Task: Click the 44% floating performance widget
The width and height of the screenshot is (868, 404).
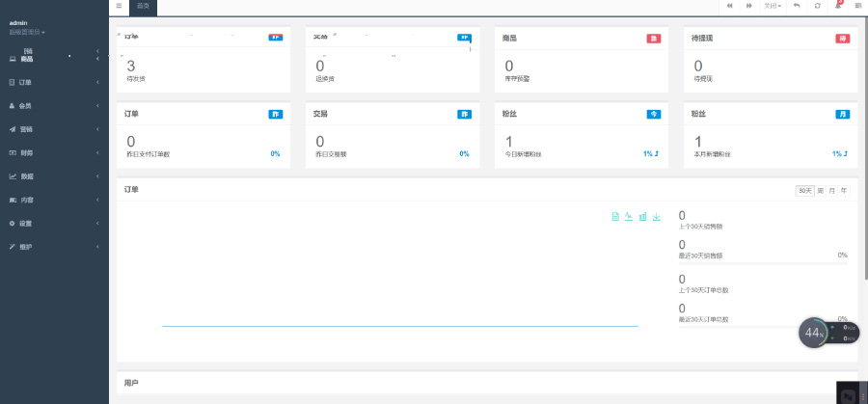Action: pos(813,333)
